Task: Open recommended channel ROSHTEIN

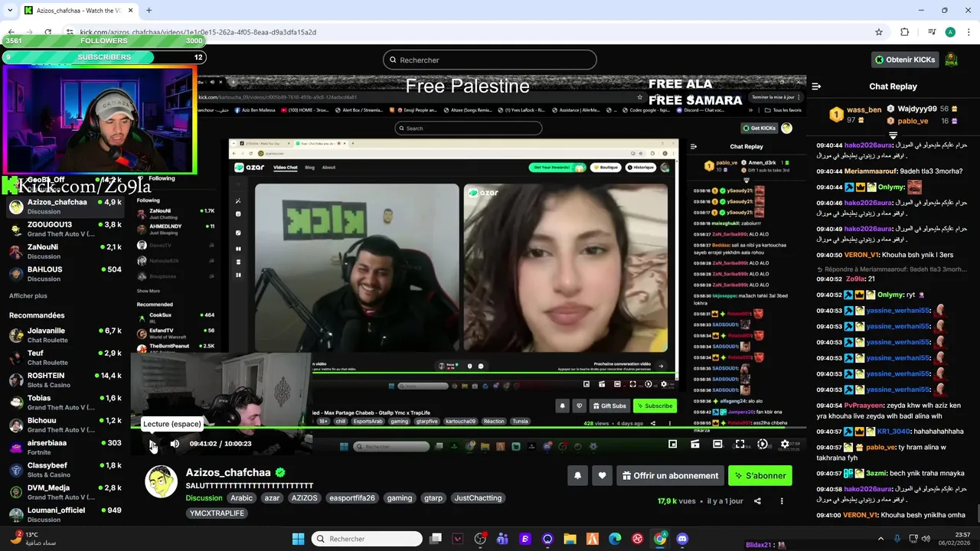Action: point(65,380)
